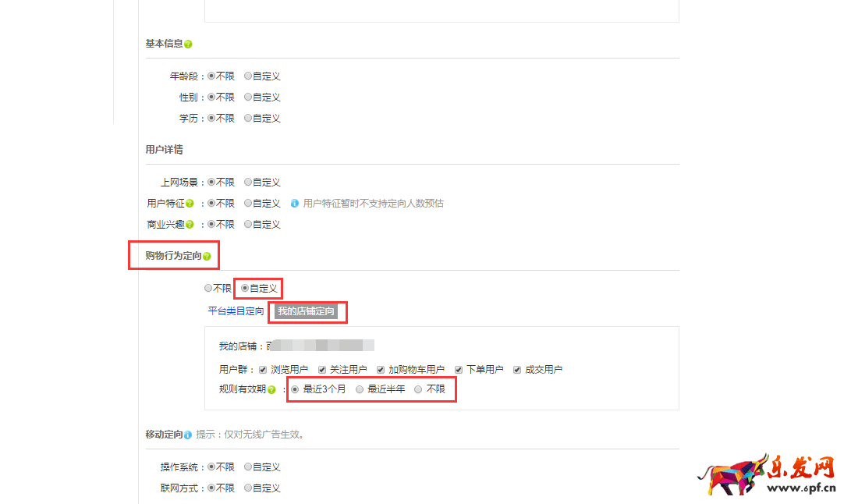
Task: Click the help icon beside 基本信息
Action: 188,44
